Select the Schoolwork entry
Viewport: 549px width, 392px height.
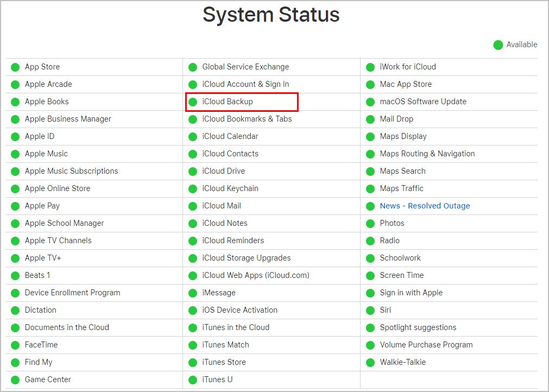coord(400,258)
